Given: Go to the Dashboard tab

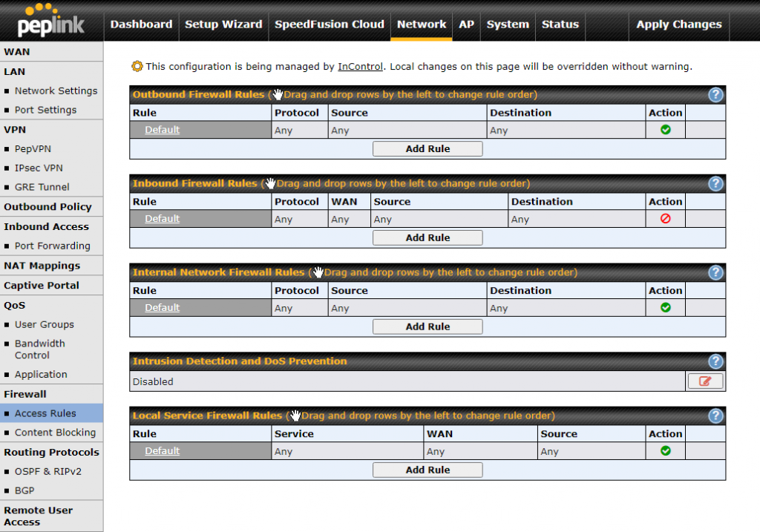Looking at the screenshot, I should 141,24.
